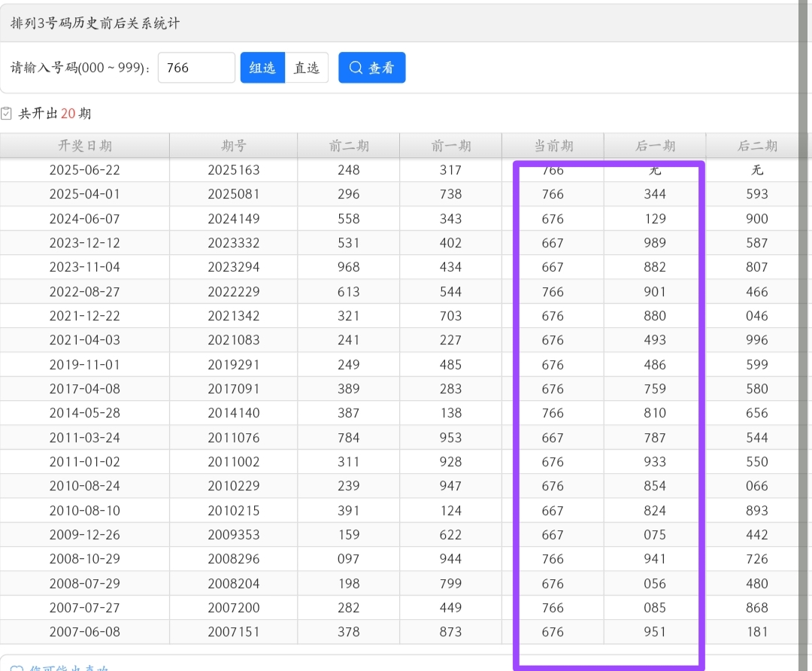Click the 前二期 value 968
The image size is (812, 671).
349,267
